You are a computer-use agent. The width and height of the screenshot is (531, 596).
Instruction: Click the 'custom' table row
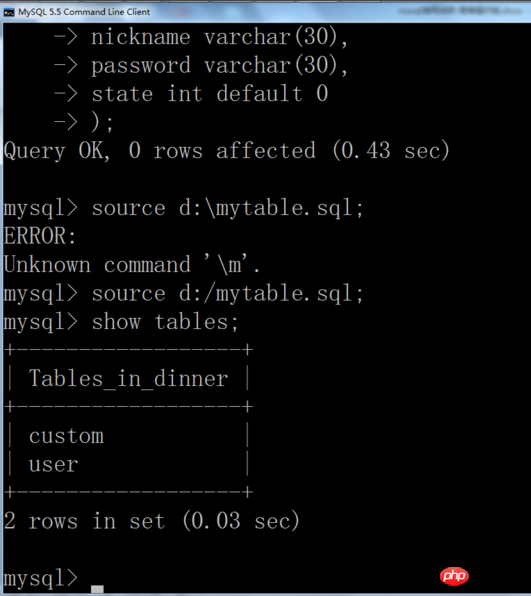coord(66,436)
